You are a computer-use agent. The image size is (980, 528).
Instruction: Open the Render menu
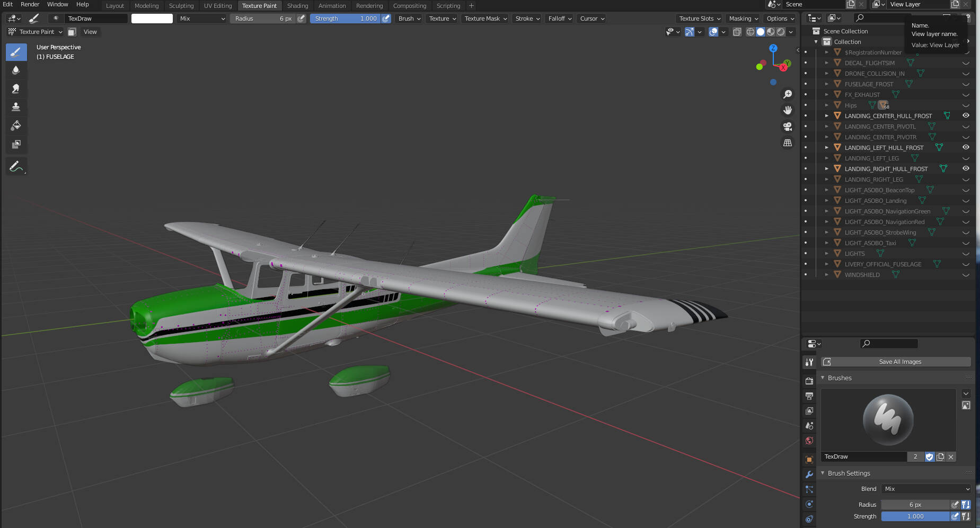pyautogui.click(x=30, y=4)
